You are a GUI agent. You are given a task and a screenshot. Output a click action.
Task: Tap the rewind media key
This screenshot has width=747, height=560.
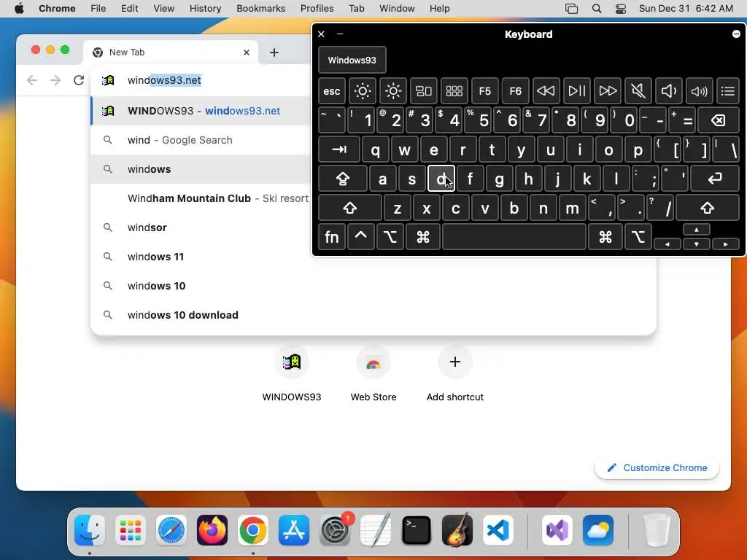pos(546,91)
